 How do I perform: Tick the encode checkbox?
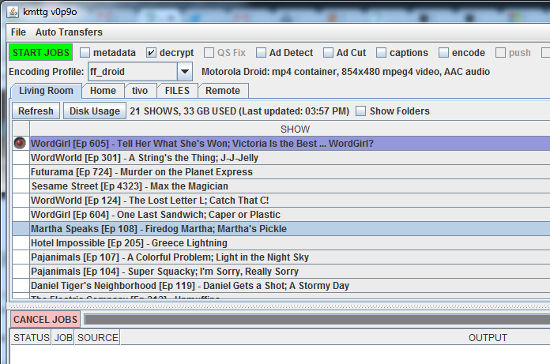pos(443,53)
